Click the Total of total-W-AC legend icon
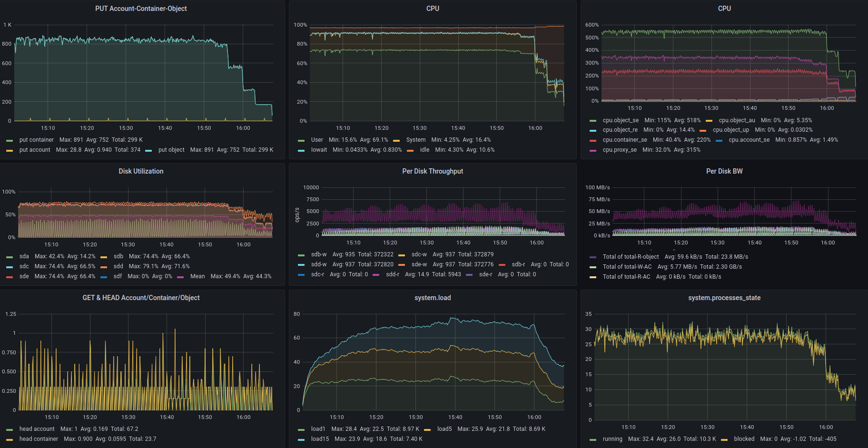Viewport: 868px width, 448px height. 592,267
